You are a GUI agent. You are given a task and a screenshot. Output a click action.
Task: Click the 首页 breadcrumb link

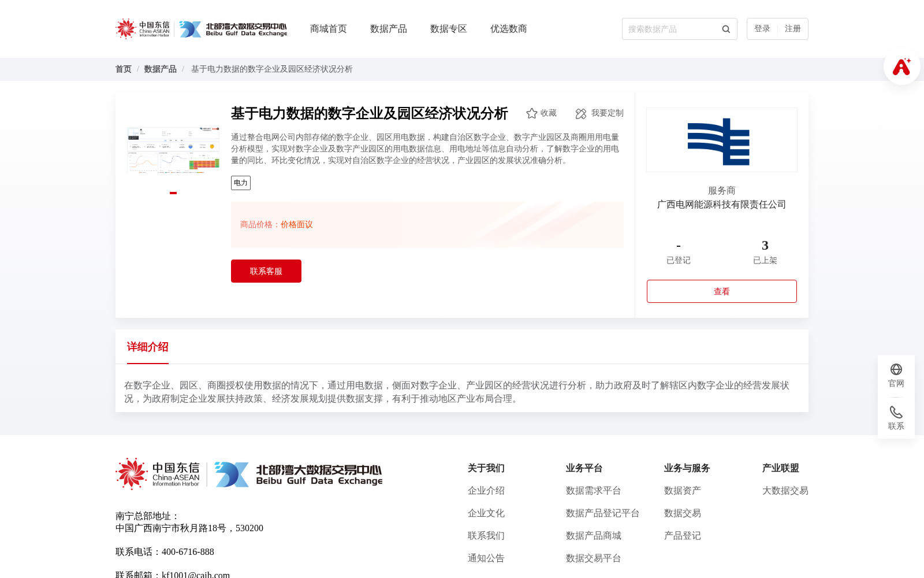point(124,69)
